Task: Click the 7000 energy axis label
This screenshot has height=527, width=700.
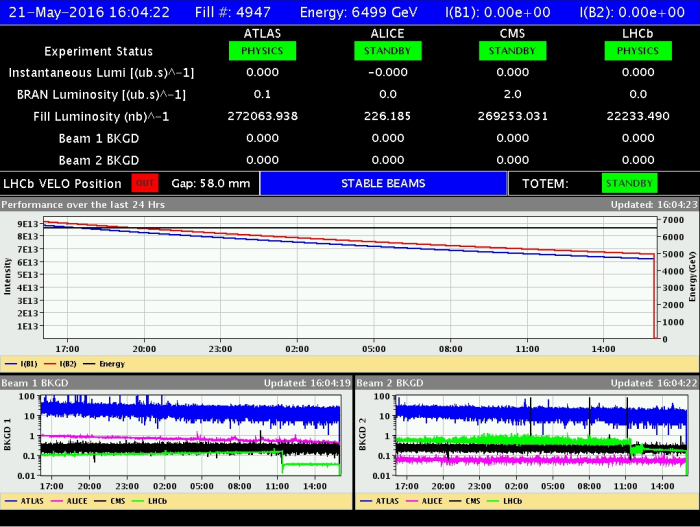Action: 673,220
